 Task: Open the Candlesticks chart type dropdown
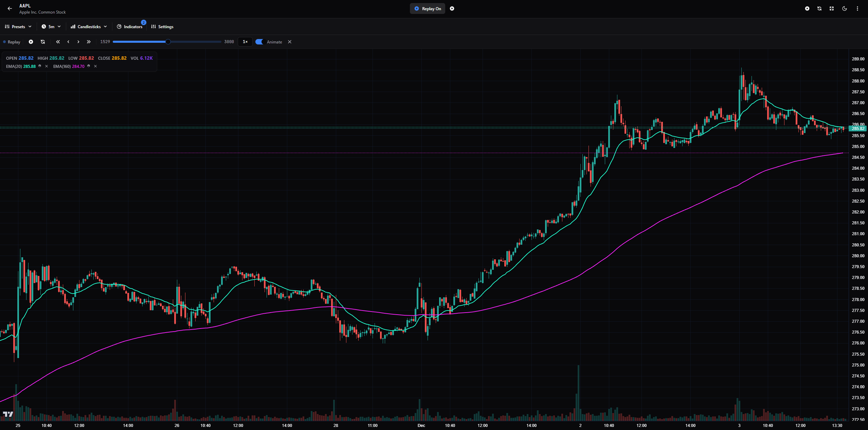(89, 26)
